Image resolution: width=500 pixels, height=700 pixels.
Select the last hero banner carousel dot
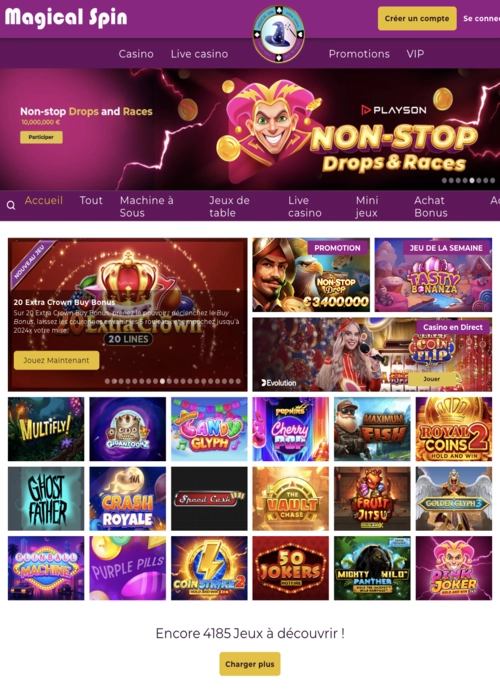pos(492,180)
